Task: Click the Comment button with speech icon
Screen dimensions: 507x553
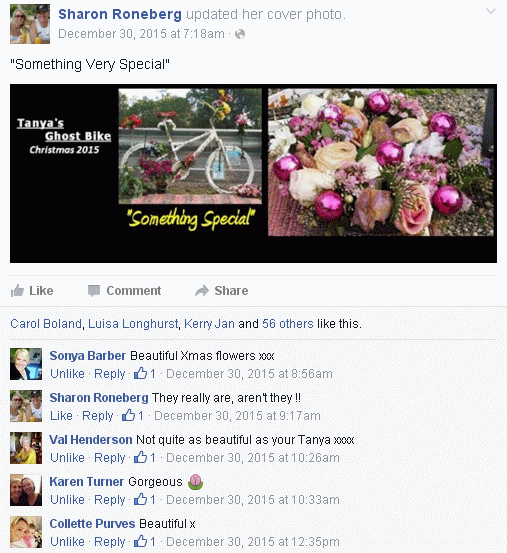Action: (124, 291)
